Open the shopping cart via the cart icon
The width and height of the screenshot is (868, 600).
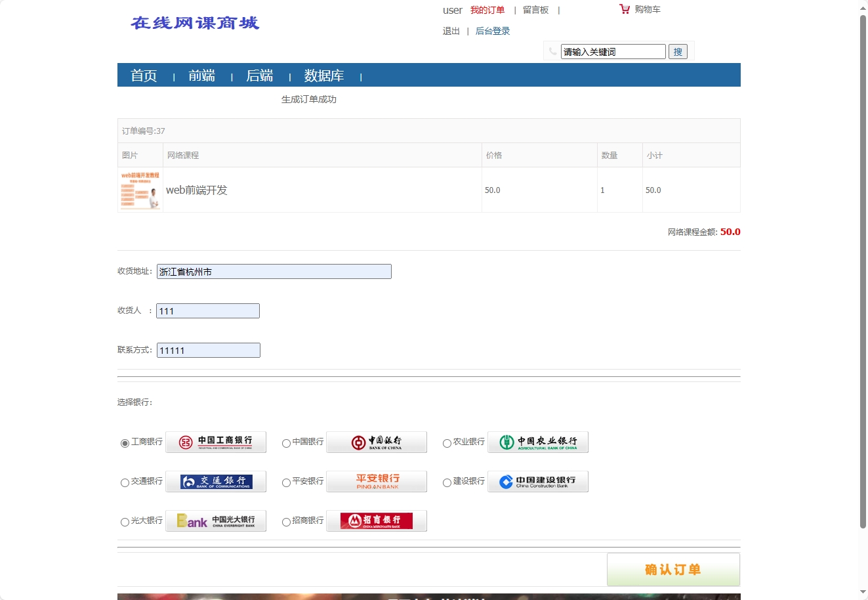click(623, 9)
